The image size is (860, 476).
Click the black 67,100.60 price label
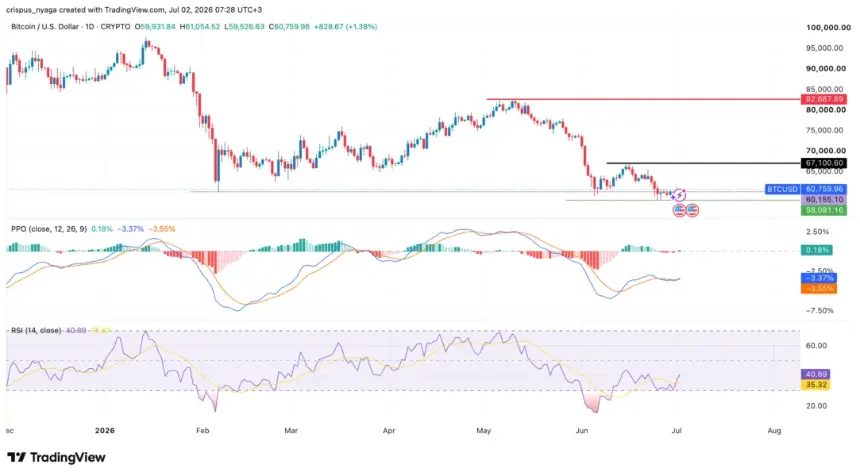824,163
